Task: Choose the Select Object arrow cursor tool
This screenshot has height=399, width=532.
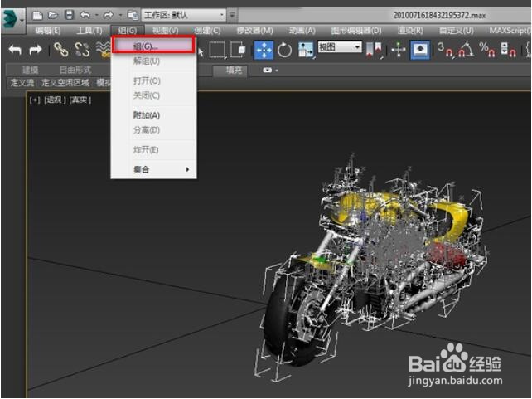Action: click(x=201, y=52)
